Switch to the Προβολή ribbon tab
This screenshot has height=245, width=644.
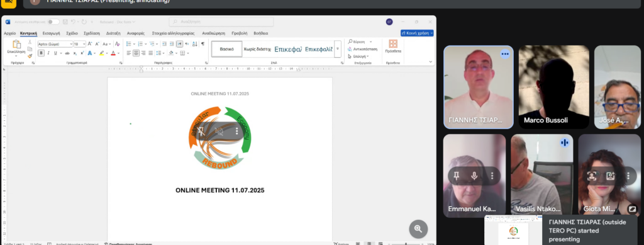click(x=240, y=33)
